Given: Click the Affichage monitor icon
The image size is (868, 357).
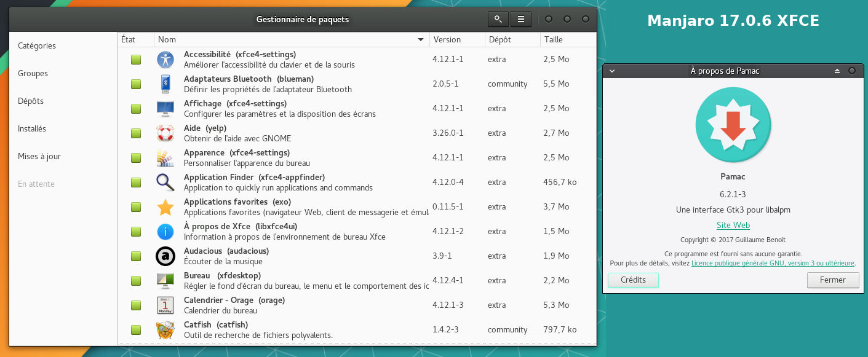Looking at the screenshot, I should point(165,109).
